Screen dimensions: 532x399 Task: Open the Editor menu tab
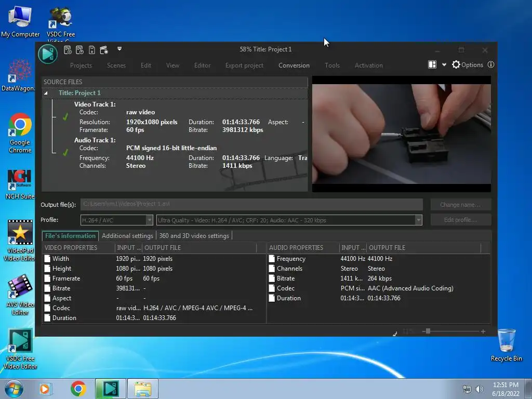tap(202, 65)
